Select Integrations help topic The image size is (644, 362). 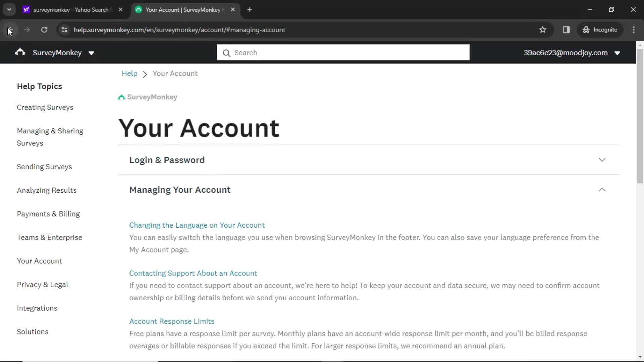point(37,308)
